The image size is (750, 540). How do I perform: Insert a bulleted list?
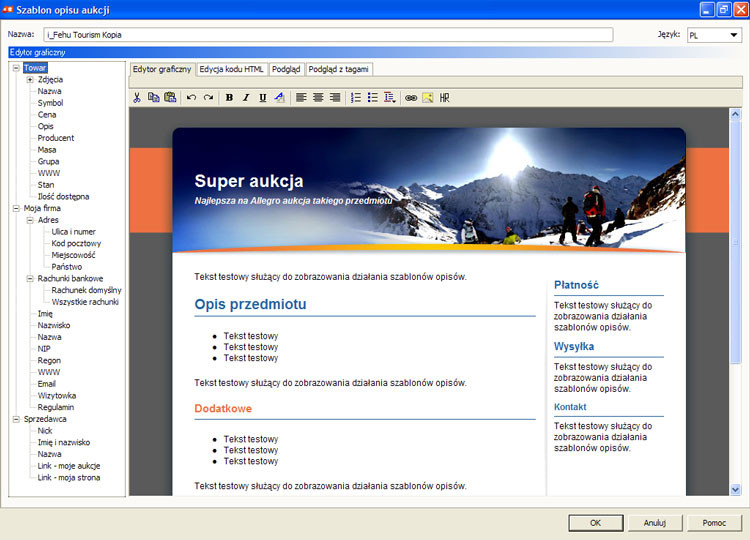point(373,98)
